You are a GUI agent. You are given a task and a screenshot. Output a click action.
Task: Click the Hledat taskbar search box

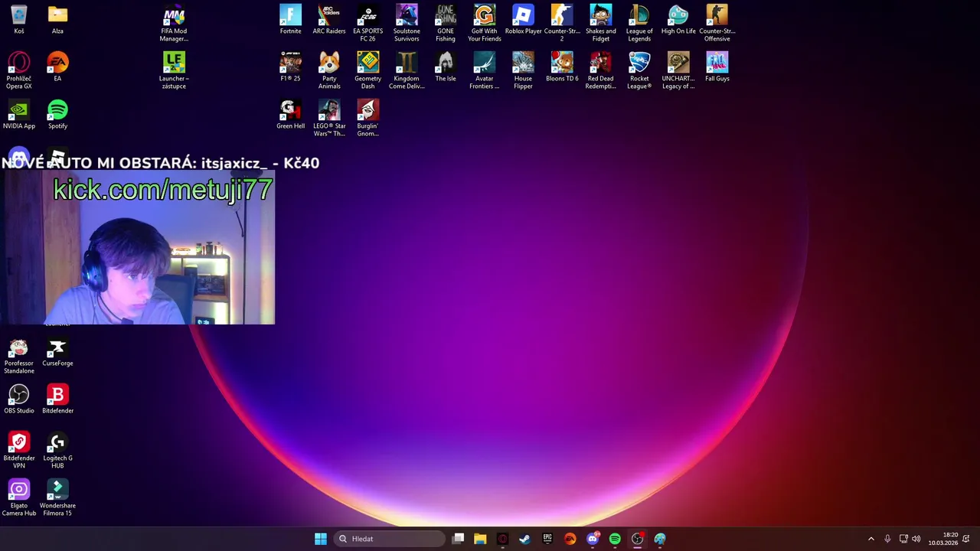point(390,539)
